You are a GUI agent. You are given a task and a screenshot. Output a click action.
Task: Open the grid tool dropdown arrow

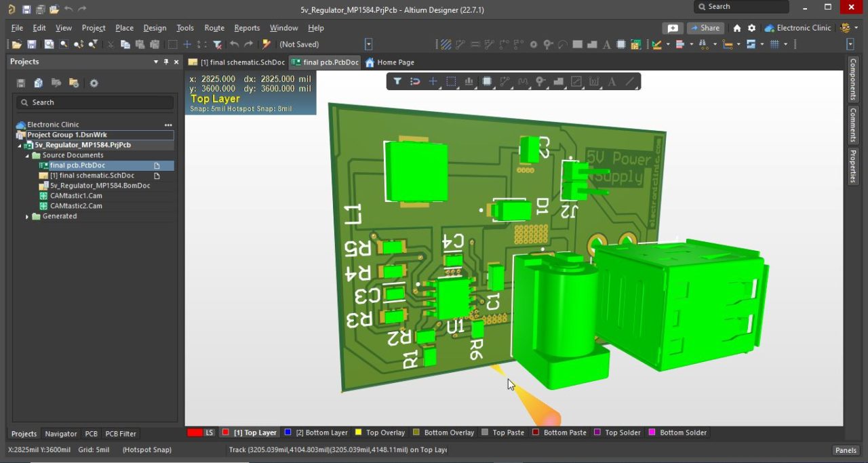point(785,44)
